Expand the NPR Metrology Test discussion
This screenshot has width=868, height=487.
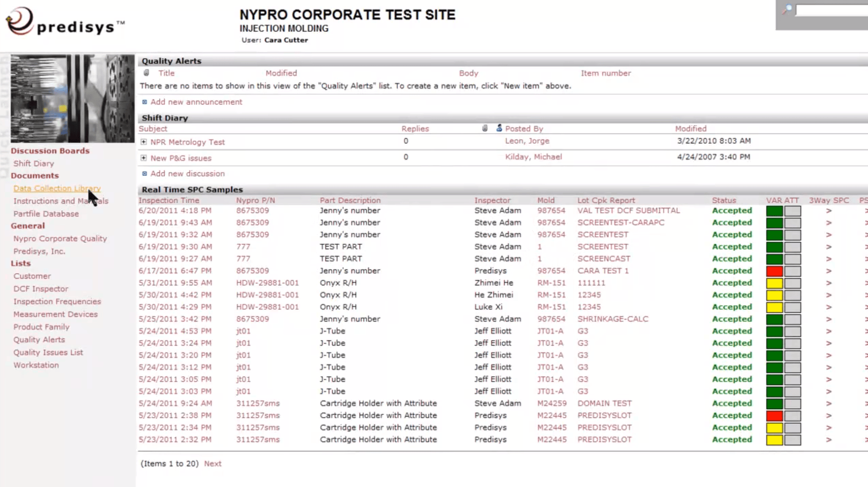[144, 142]
